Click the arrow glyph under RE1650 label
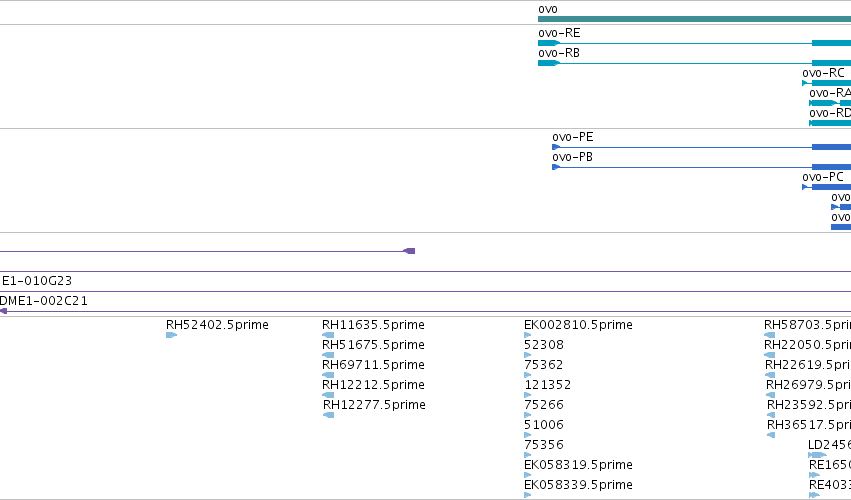Image resolution: width=851 pixels, height=500 pixels. (x=814, y=476)
